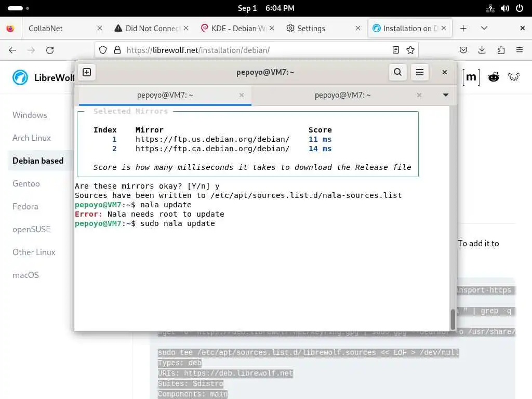Open the terminal hamburger menu
This screenshot has width=532, height=399.
(x=420, y=72)
